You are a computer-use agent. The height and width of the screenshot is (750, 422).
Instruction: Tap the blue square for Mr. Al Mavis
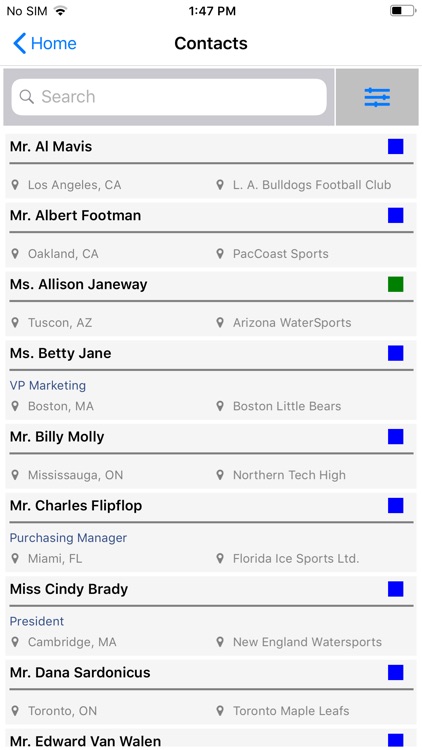(396, 146)
